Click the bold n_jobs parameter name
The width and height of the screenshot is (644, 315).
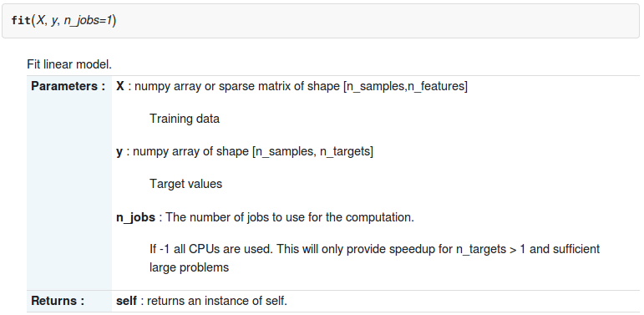tap(135, 217)
